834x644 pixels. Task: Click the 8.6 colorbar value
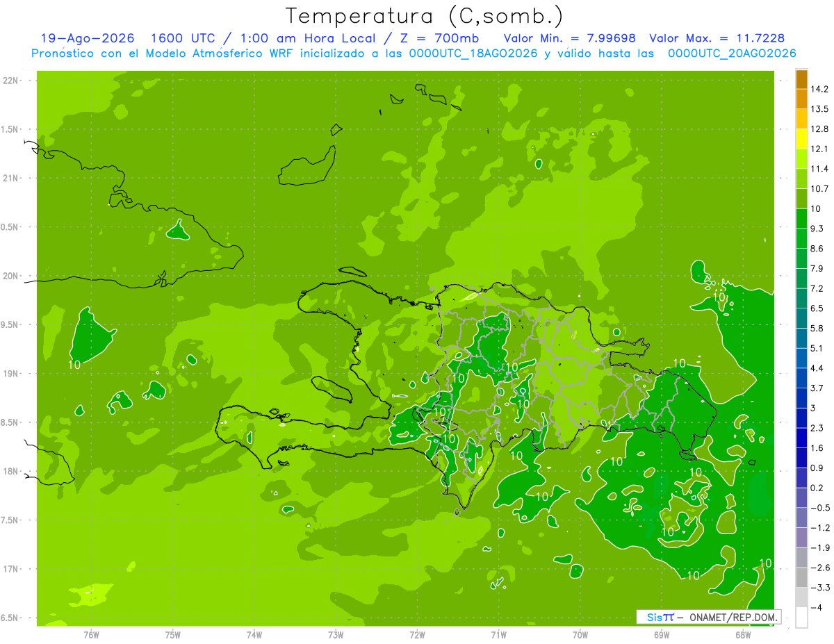click(x=817, y=249)
